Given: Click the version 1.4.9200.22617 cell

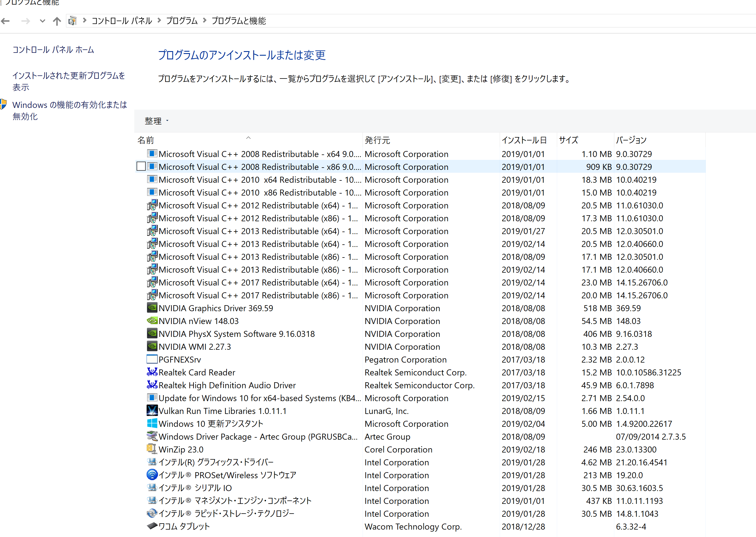Looking at the screenshot, I should point(644,424).
